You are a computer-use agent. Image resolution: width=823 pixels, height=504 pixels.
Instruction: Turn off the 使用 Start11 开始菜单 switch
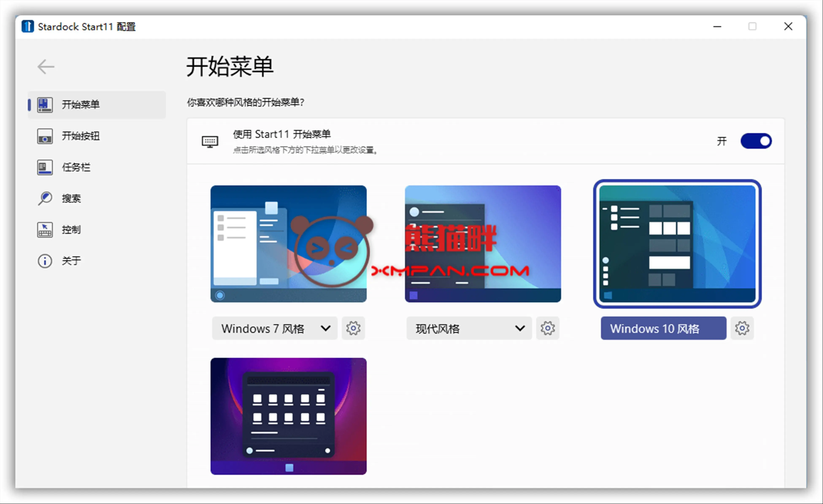[756, 141]
